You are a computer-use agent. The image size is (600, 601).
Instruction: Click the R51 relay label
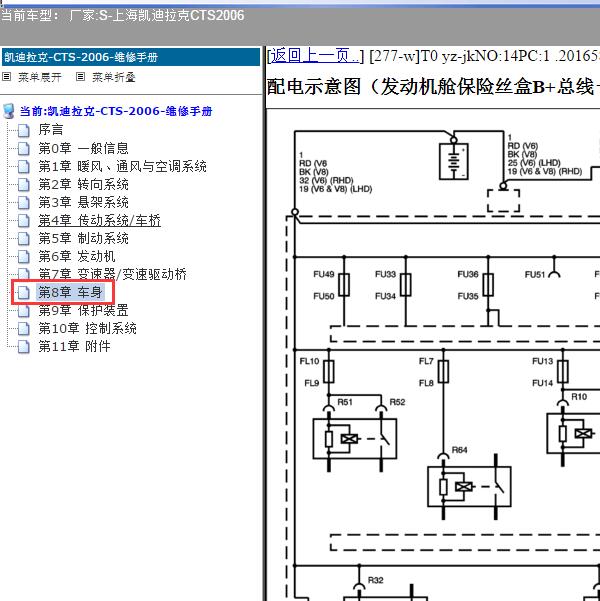pos(345,402)
